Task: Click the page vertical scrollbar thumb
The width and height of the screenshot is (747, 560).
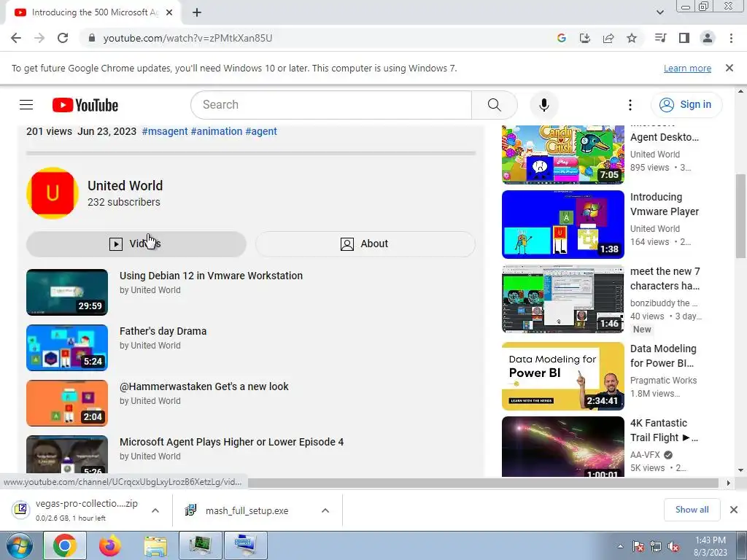Action: coord(740,217)
